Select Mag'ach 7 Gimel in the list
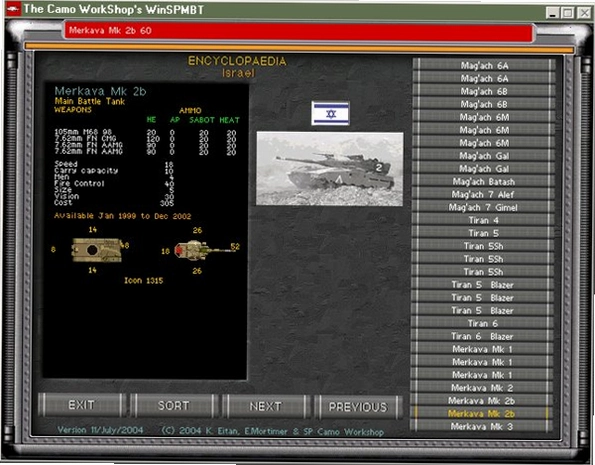Viewport: 595px width, 465px height. (x=484, y=208)
